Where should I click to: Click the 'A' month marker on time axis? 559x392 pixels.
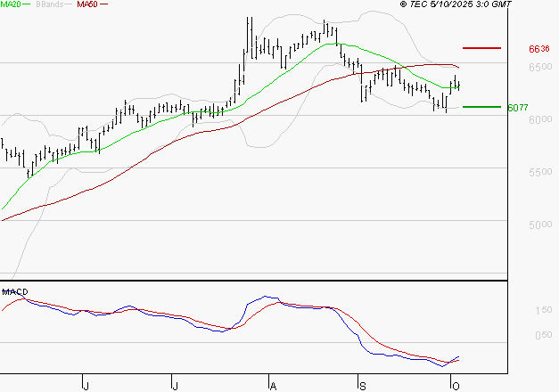[x=273, y=385]
